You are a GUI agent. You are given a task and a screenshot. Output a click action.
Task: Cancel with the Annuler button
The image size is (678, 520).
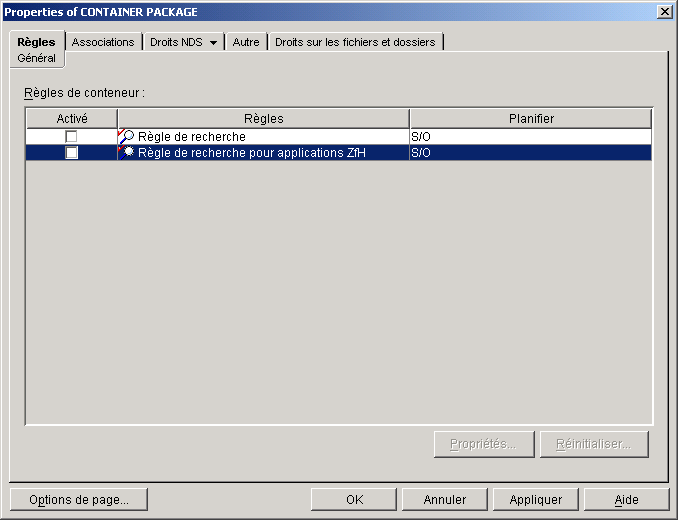(x=445, y=500)
